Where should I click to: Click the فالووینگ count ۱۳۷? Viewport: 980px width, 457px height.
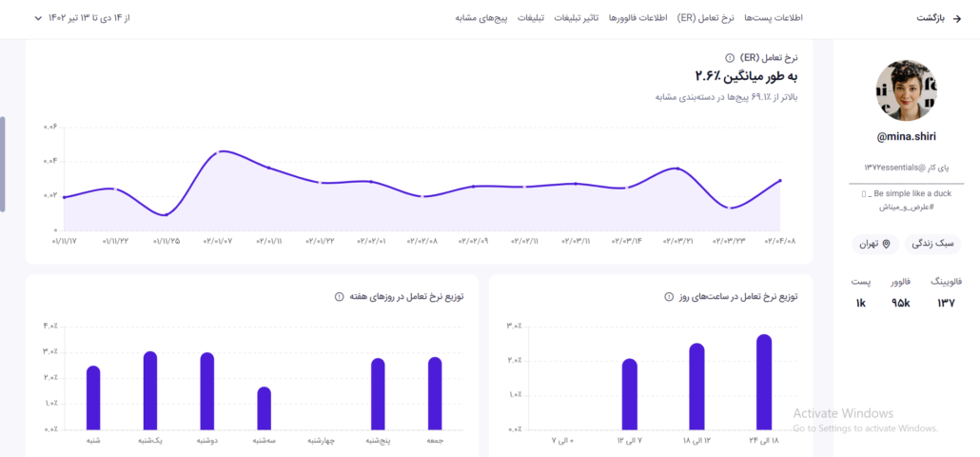[x=946, y=304]
